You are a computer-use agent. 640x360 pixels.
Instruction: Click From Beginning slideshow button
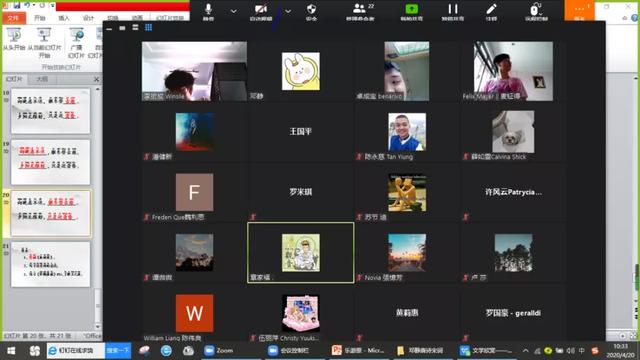(14, 40)
